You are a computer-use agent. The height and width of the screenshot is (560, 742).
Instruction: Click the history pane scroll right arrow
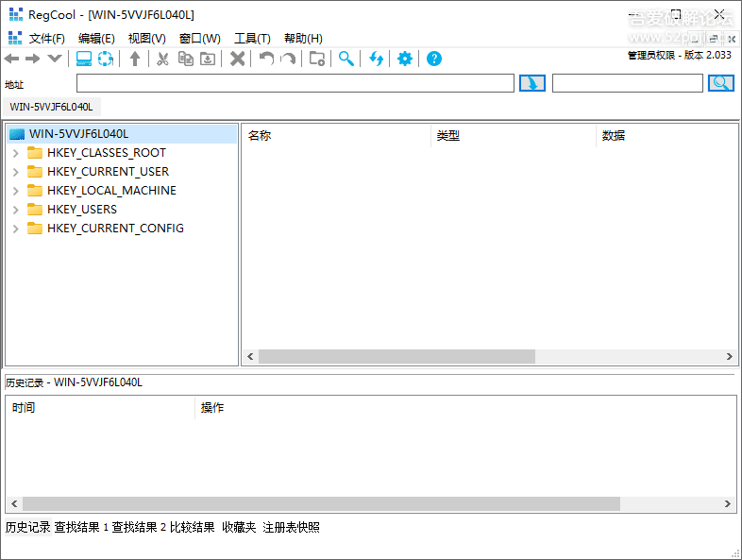(727, 503)
